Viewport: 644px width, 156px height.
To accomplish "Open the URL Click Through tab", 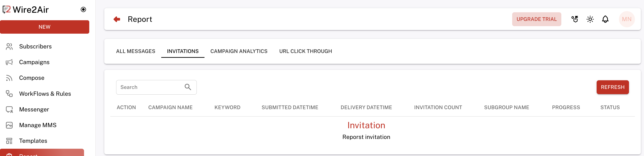I will tap(306, 51).
